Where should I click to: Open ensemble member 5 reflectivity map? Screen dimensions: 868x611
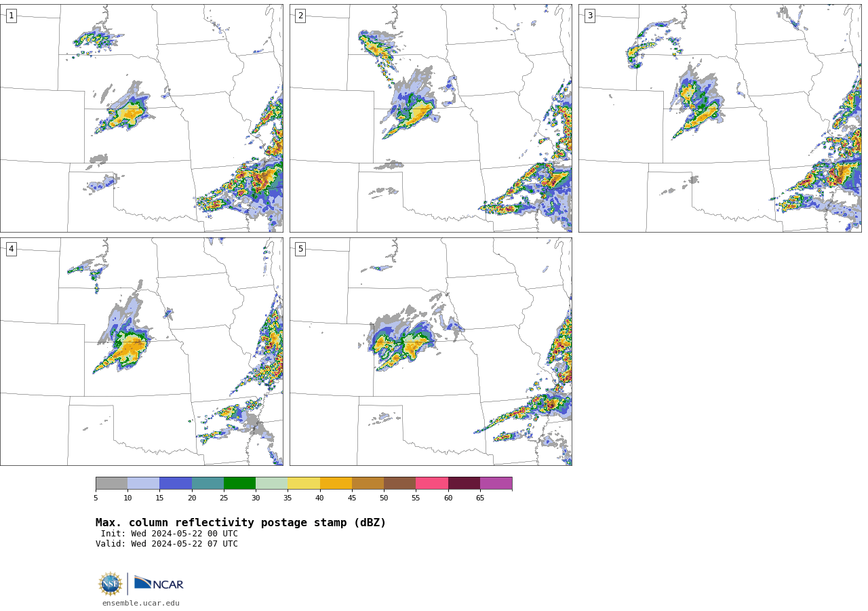[x=431, y=351]
